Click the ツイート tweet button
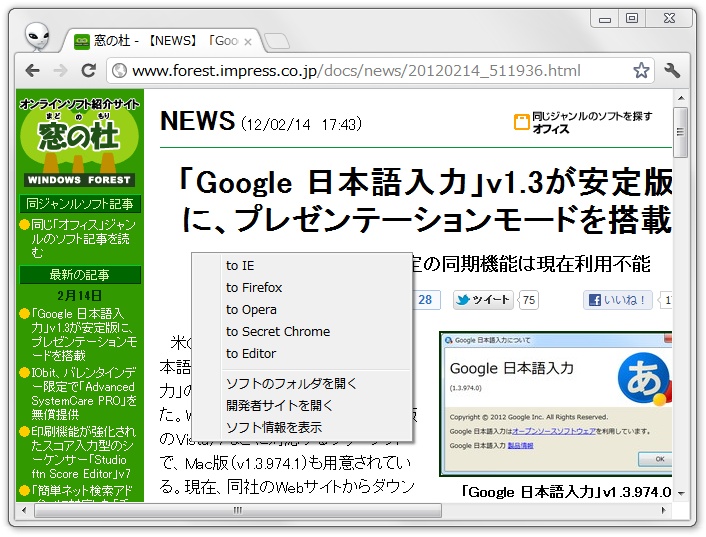The image size is (706, 537). pyautogui.click(x=483, y=300)
